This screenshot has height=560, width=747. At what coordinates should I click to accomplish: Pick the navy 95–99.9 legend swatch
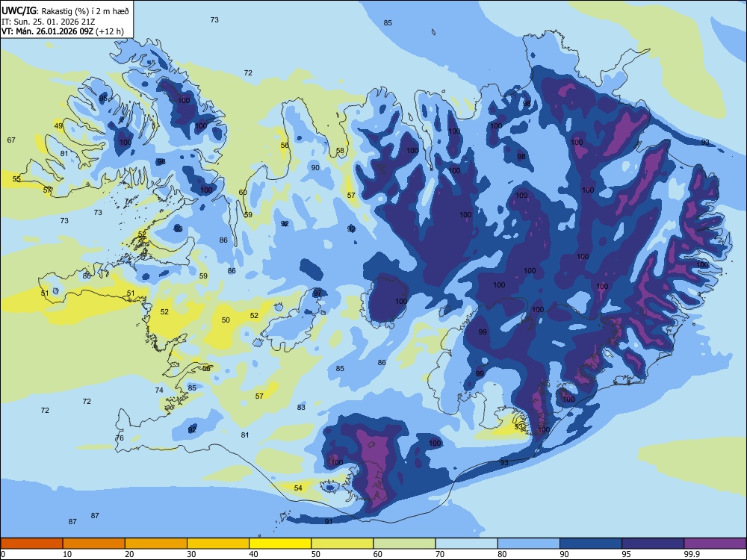(653, 544)
